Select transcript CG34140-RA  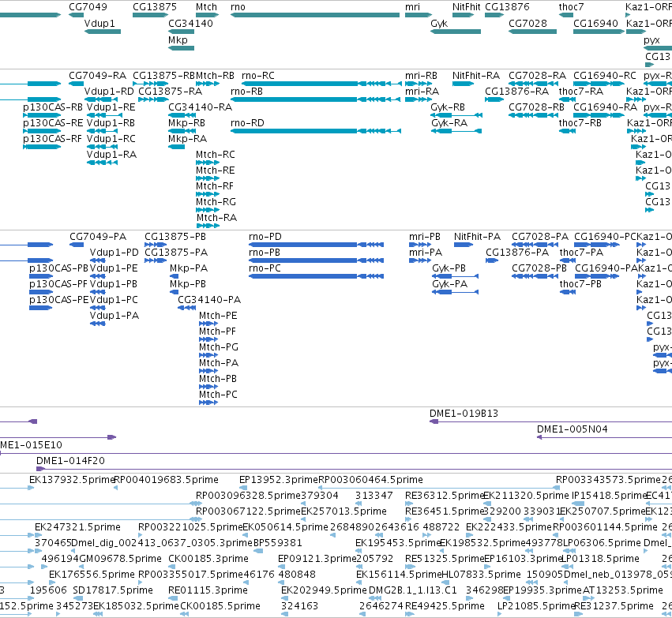182,115
